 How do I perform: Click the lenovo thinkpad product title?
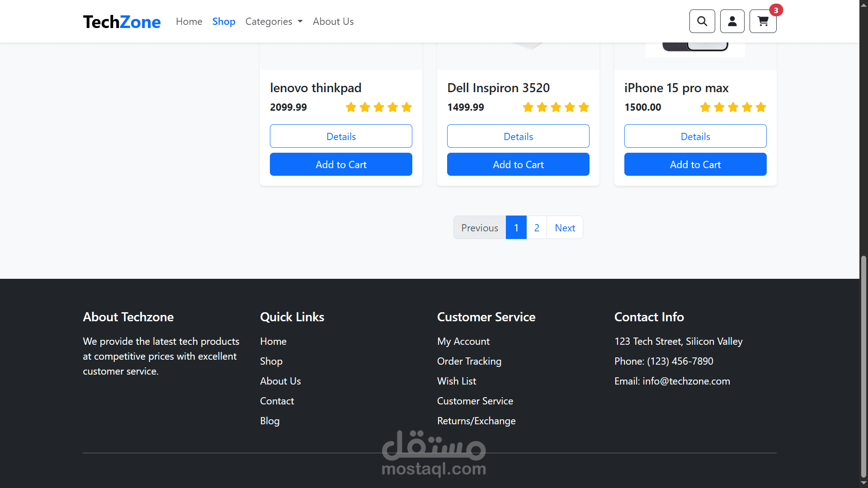pyautogui.click(x=316, y=88)
